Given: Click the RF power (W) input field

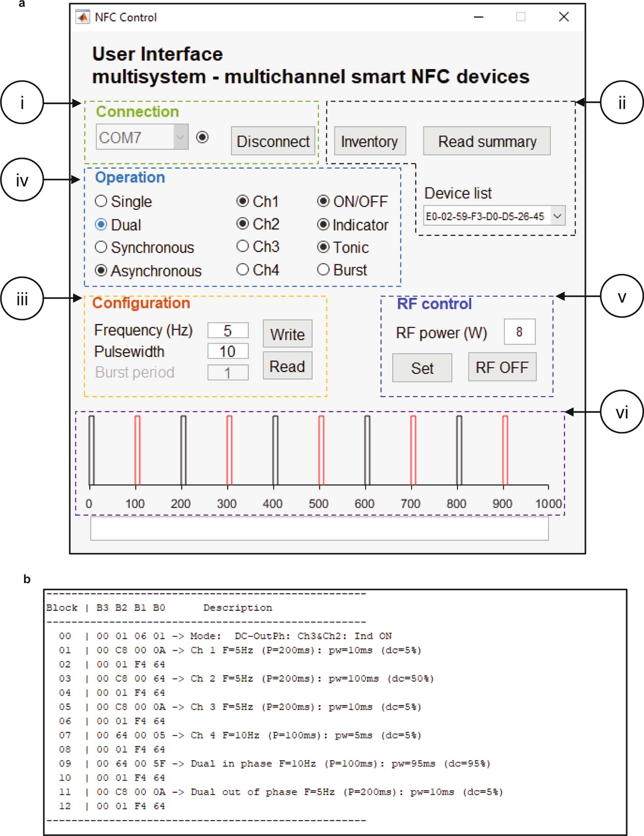Looking at the screenshot, I should (520, 332).
